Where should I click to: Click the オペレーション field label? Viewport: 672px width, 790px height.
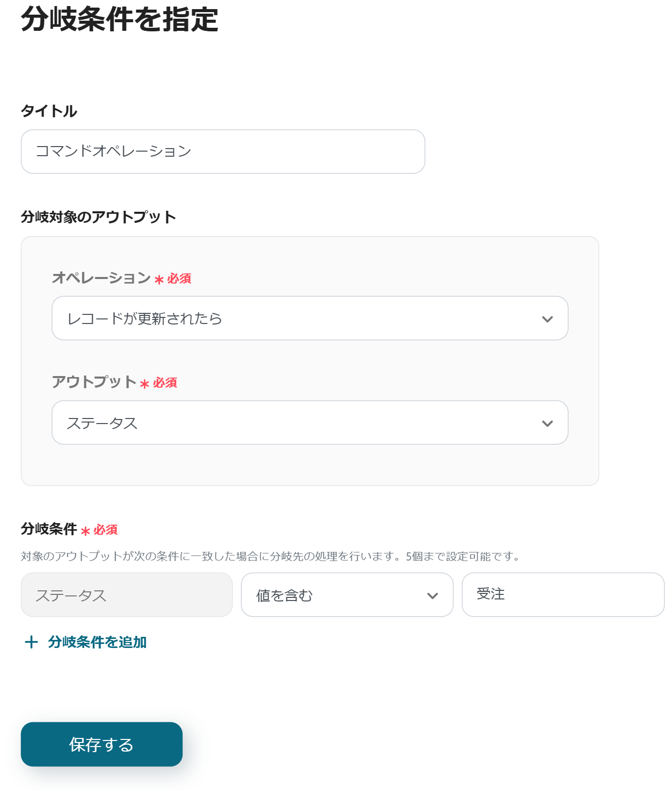click(x=101, y=277)
